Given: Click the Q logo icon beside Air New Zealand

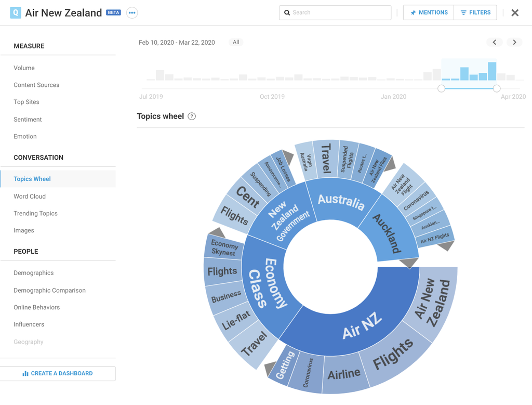Looking at the screenshot, I should pos(16,12).
